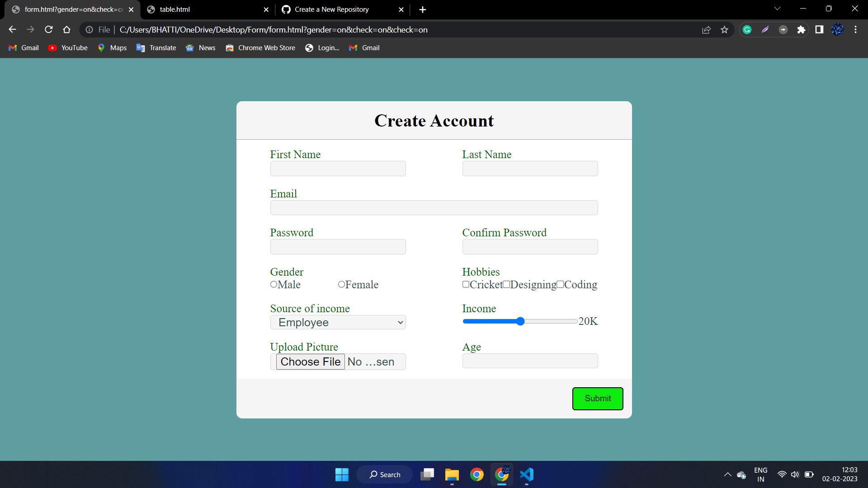Open the tab search chevron in title bar
The height and width of the screenshot is (488, 868).
[x=777, y=9]
